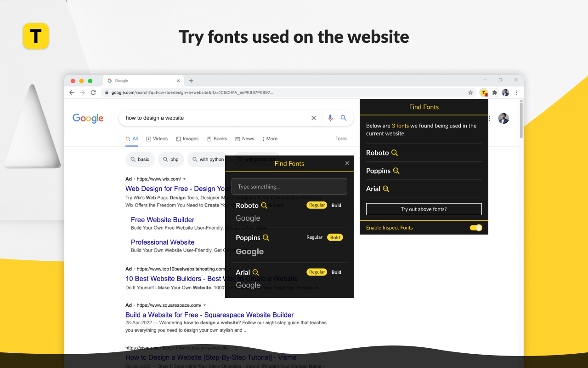
Task: Open the Find Fonts extension toolbar icon
Action: [484, 92]
